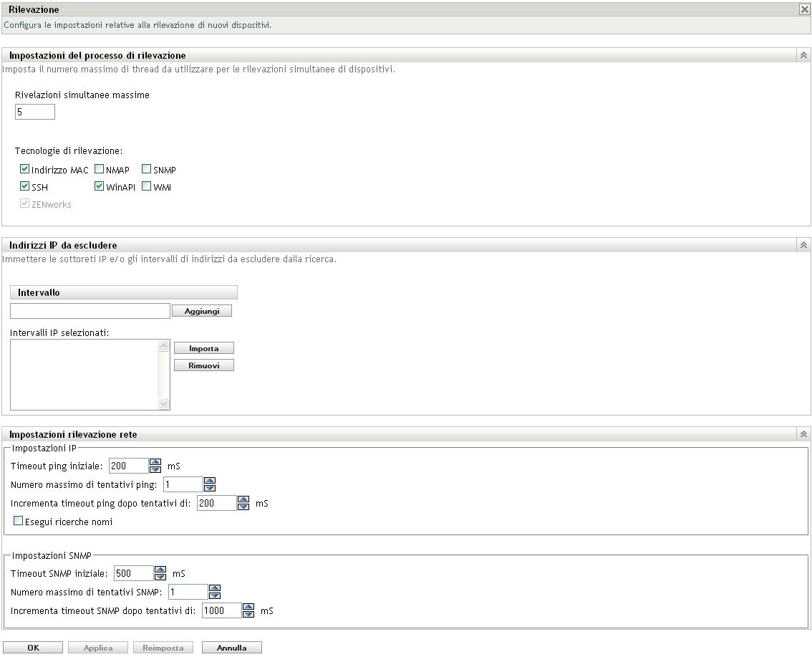
Task: Click Incrementa timeout SNMP field
Action: pyautogui.click(x=222, y=610)
